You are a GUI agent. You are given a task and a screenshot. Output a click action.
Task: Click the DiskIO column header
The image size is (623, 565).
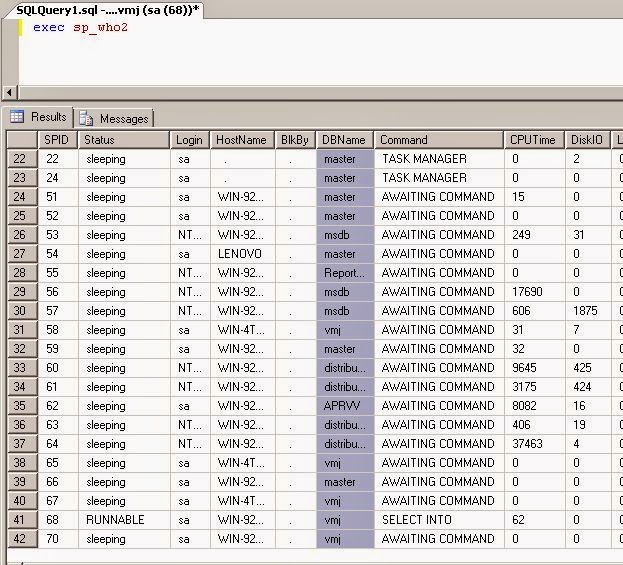pyautogui.click(x=588, y=140)
